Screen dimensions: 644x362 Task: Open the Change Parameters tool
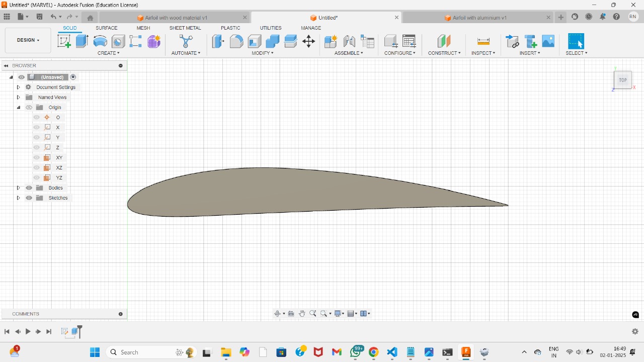(410, 41)
